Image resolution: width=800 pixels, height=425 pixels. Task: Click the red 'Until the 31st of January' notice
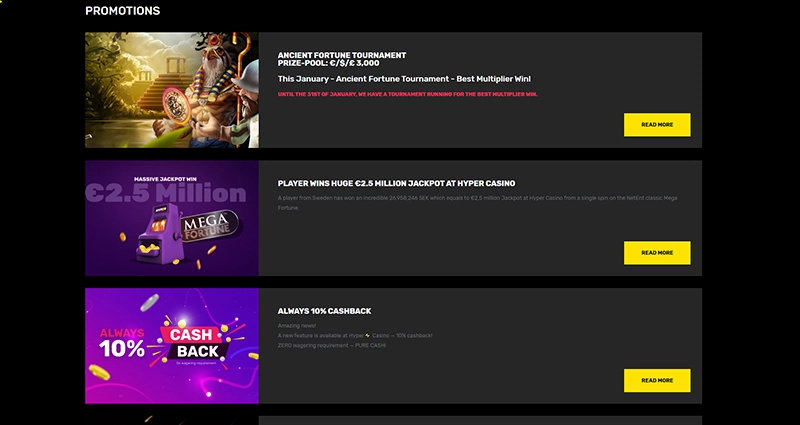(407, 94)
